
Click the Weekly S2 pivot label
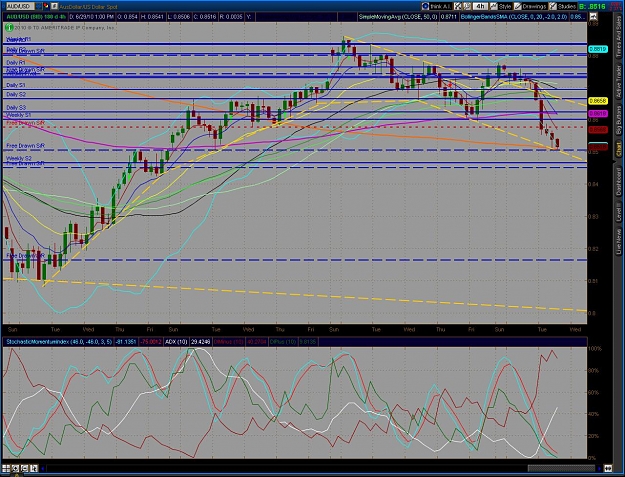[18, 158]
